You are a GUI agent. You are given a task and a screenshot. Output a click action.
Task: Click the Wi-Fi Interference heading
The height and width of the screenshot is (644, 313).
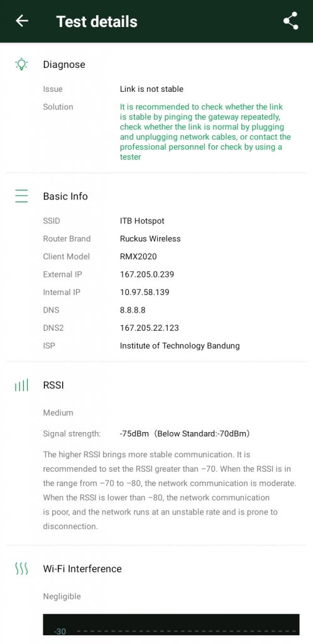(82, 569)
